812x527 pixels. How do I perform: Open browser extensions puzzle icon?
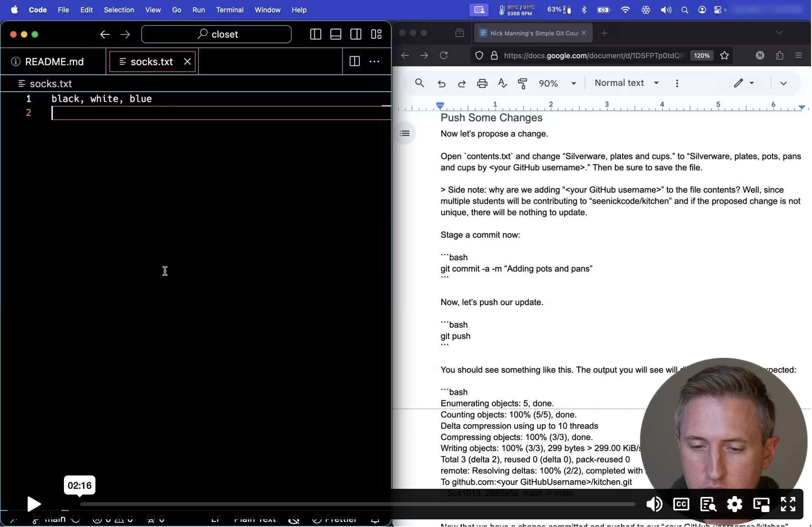coord(780,55)
